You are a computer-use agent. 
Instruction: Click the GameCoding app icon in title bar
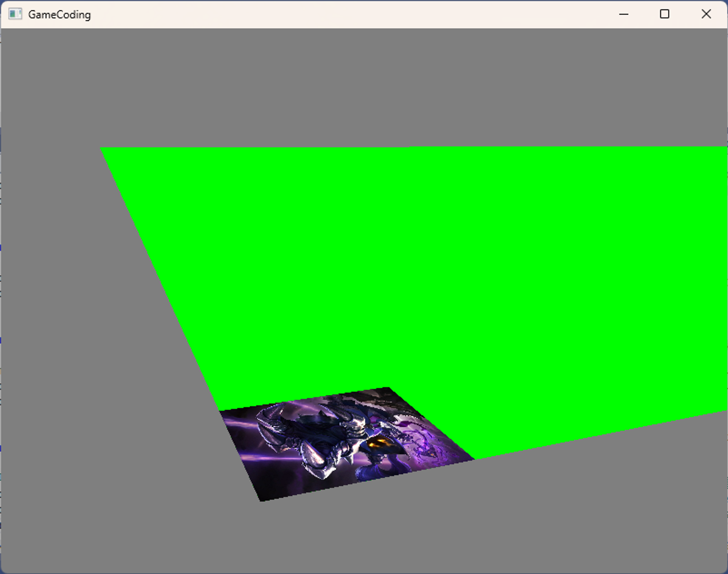click(x=15, y=14)
